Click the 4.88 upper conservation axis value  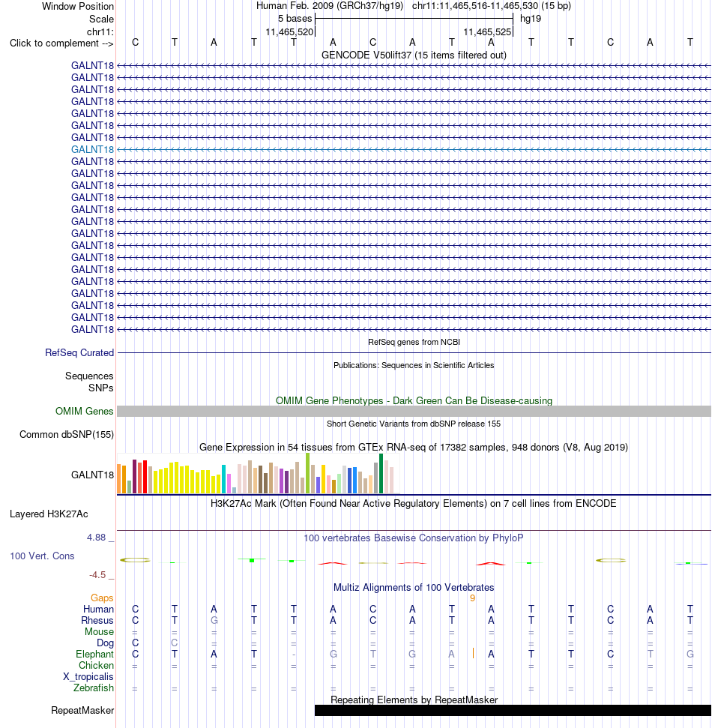coord(97,538)
